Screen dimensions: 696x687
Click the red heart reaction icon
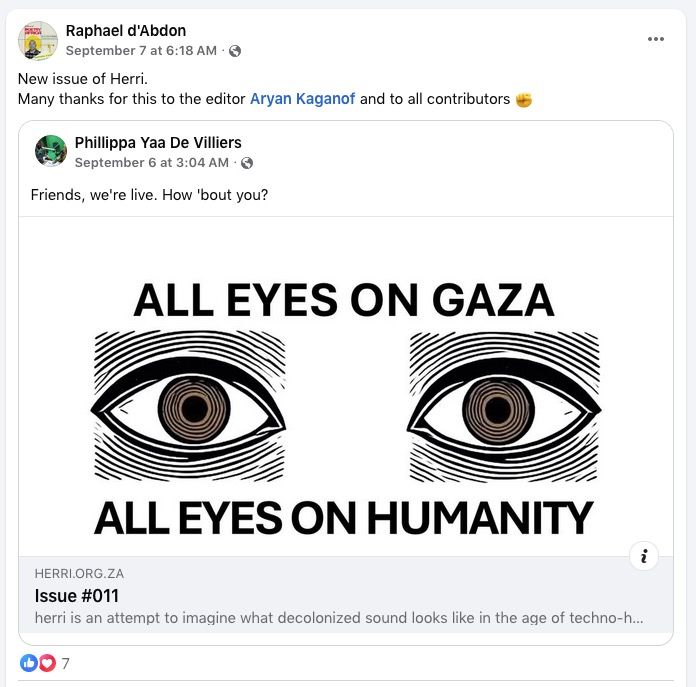pyautogui.click(x=46, y=663)
